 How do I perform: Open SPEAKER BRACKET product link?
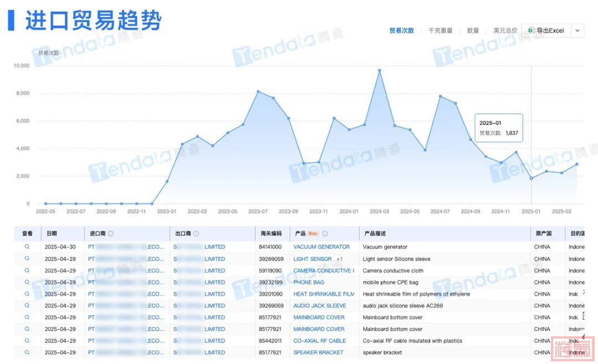318,352
